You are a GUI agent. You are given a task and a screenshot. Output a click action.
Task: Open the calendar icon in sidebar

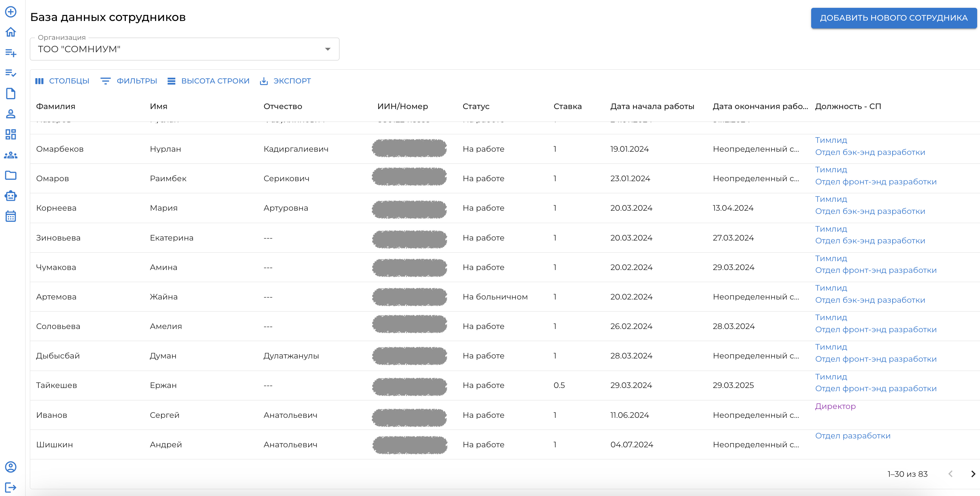coord(11,216)
